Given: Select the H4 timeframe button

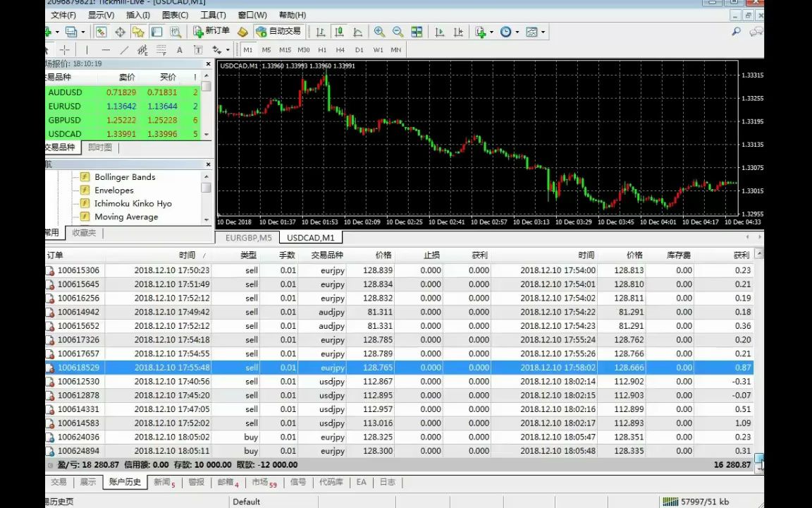Looking at the screenshot, I should pos(340,50).
